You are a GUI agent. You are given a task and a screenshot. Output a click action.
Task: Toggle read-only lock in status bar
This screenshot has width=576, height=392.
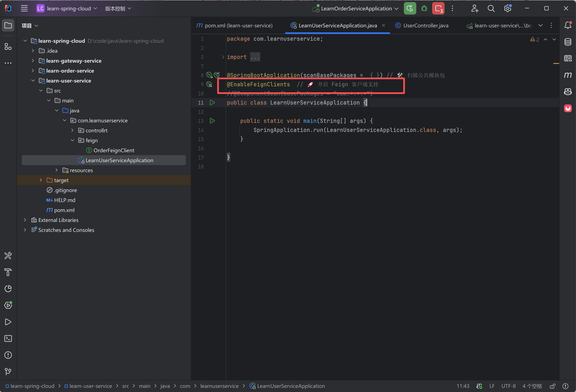click(553, 386)
